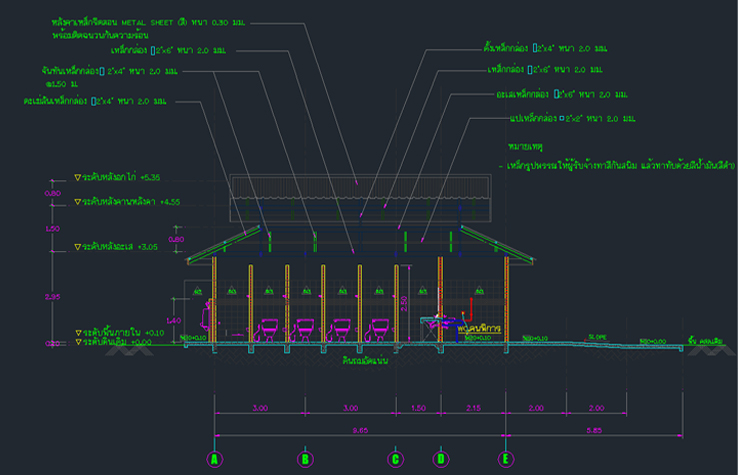Select the existing ground level +0.00 label at left
Viewport: 738px width, 475px height.
[x=117, y=342]
